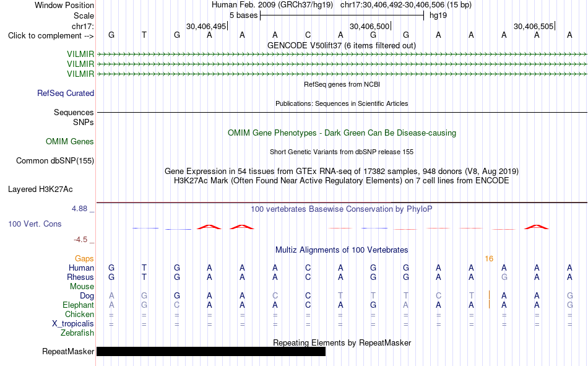588x366 pixels.
Task: Select the Scale track label
Action: (x=84, y=15)
